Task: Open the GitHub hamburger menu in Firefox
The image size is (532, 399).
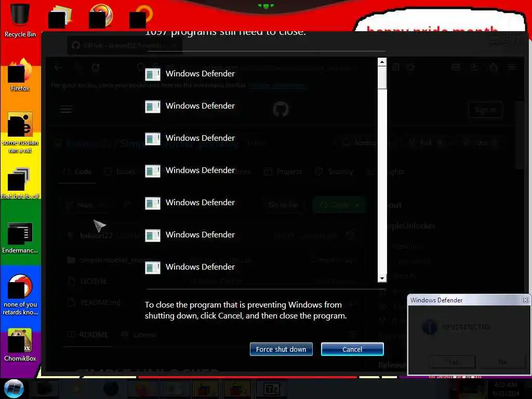Action: click(x=66, y=109)
